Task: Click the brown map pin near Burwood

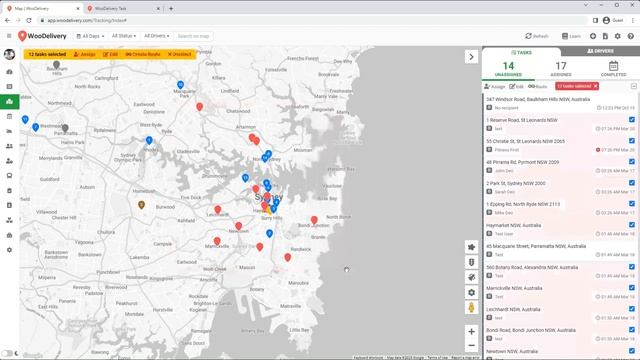Action: pos(141,205)
